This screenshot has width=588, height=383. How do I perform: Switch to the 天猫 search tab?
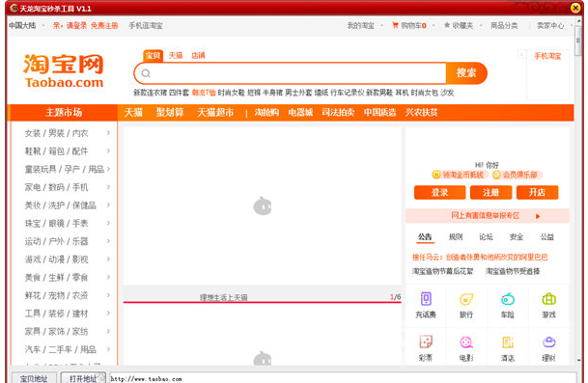click(x=175, y=55)
